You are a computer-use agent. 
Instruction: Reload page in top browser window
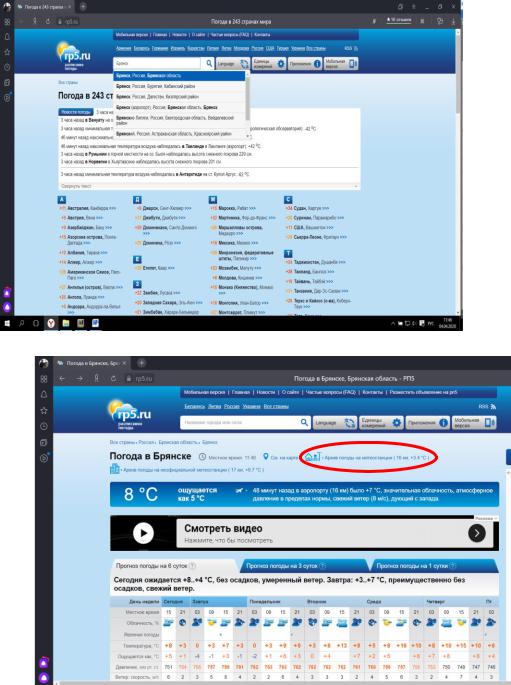[x=47, y=21]
